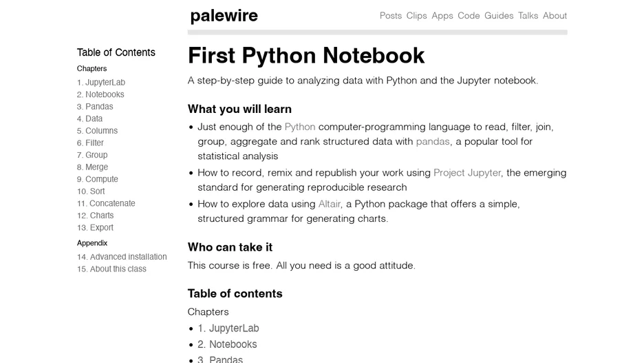Open Talks in top navigation
Screen dimensions: 644x363
tap(528, 16)
